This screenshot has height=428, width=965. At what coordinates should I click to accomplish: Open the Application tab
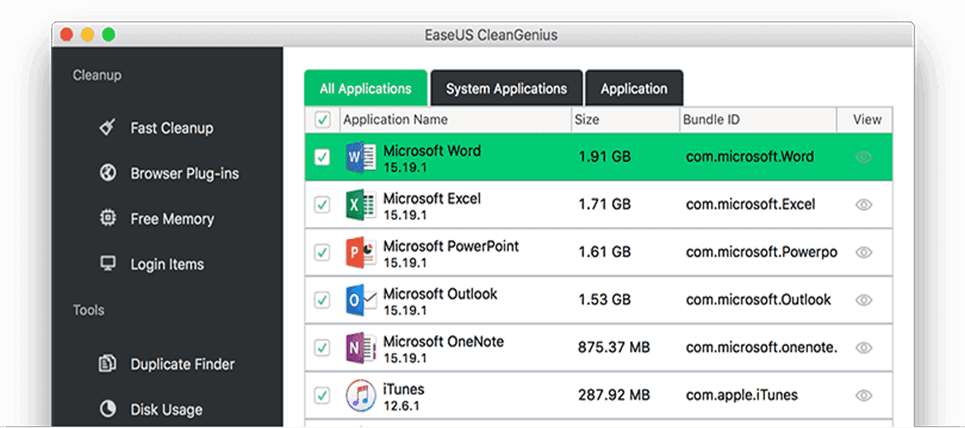634,88
